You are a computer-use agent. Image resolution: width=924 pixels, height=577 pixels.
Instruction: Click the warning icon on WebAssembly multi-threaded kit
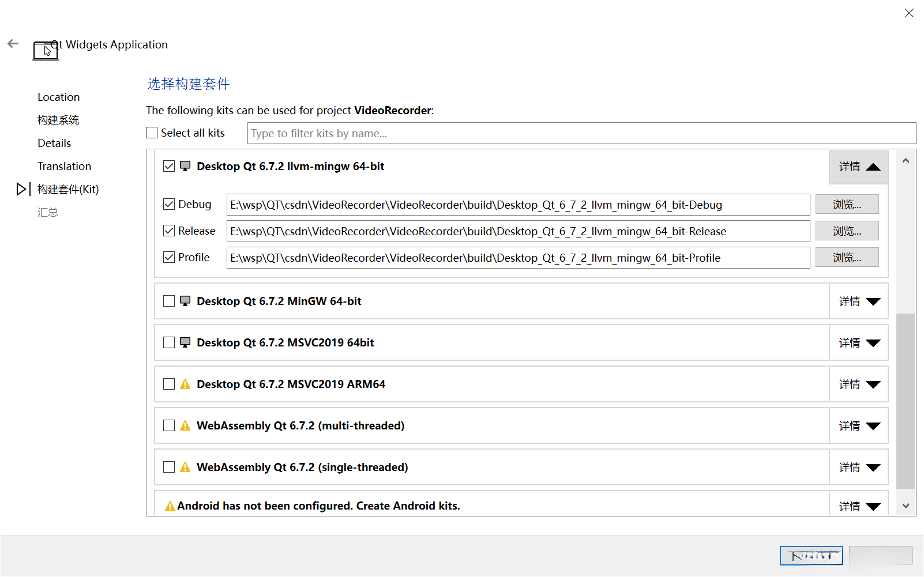click(x=185, y=425)
